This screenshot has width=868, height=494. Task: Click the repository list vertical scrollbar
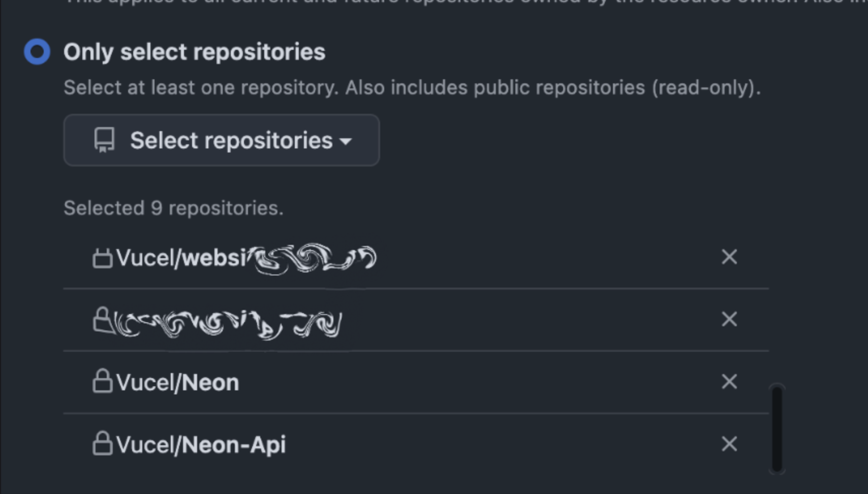click(x=777, y=429)
